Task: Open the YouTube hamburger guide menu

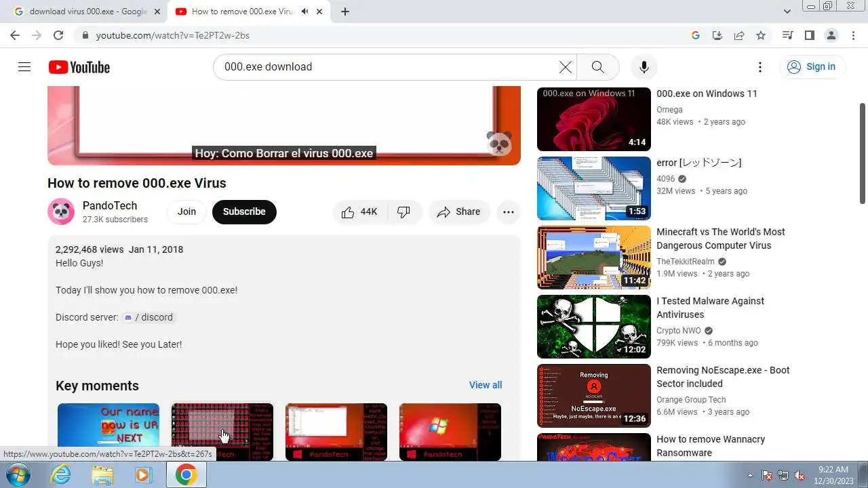Action: 24,66
